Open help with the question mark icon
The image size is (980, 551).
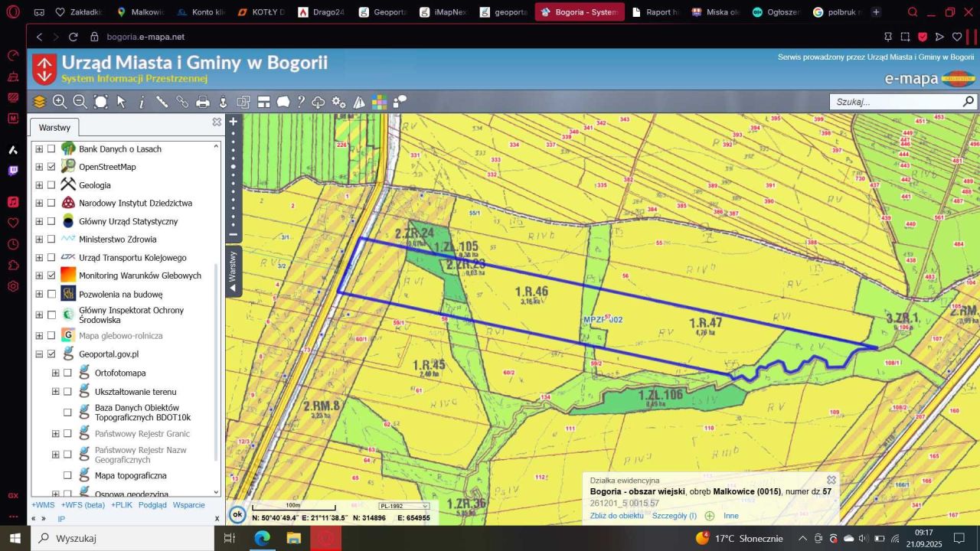coord(301,102)
